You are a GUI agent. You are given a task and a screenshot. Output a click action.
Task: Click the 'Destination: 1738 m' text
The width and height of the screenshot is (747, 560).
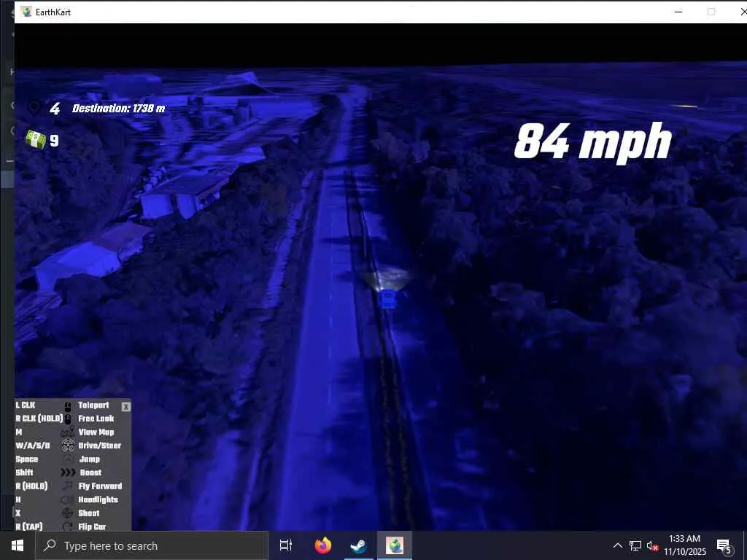pos(119,109)
